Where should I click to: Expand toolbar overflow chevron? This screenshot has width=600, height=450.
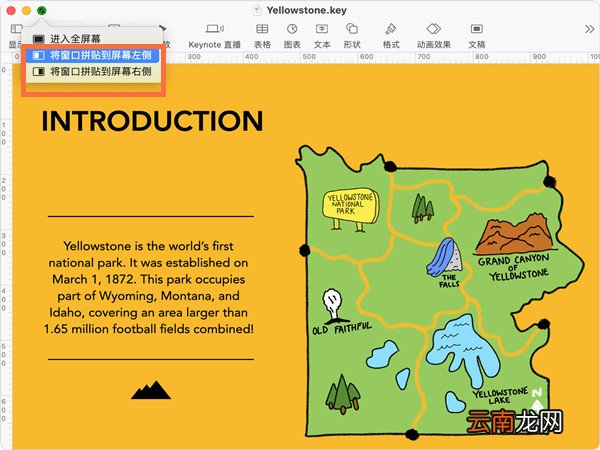click(589, 29)
